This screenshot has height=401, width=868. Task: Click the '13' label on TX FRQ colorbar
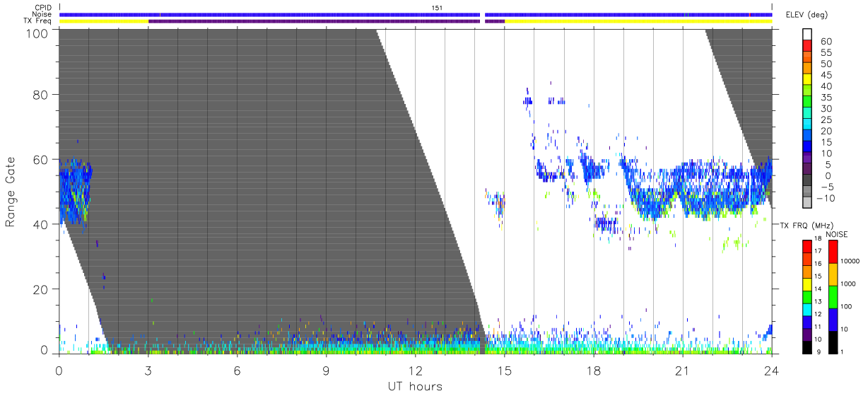pos(818,303)
